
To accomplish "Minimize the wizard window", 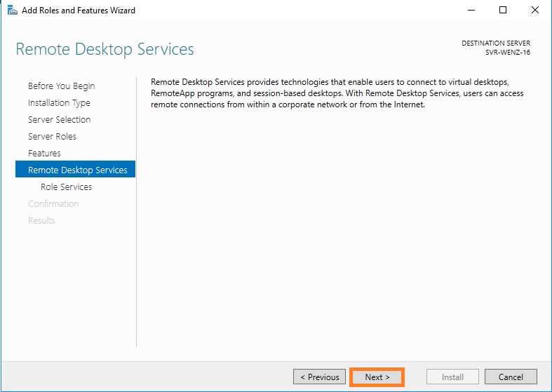I will point(471,10).
